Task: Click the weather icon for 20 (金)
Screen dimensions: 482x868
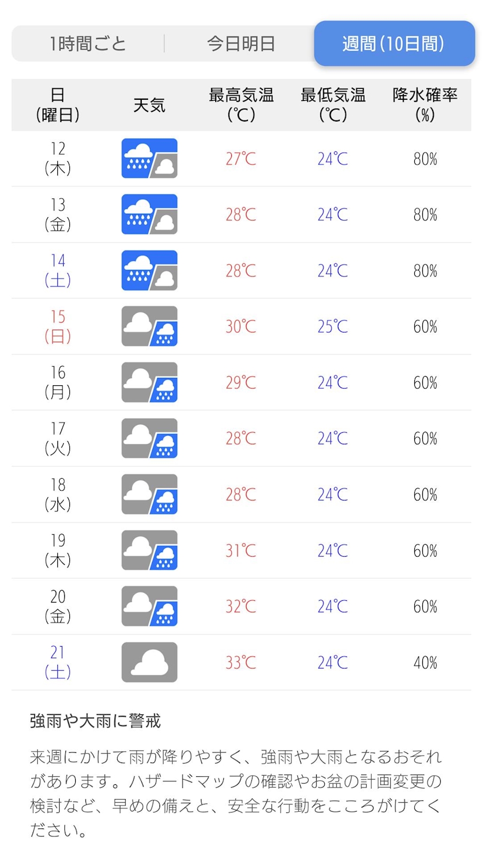Action: 149,606
